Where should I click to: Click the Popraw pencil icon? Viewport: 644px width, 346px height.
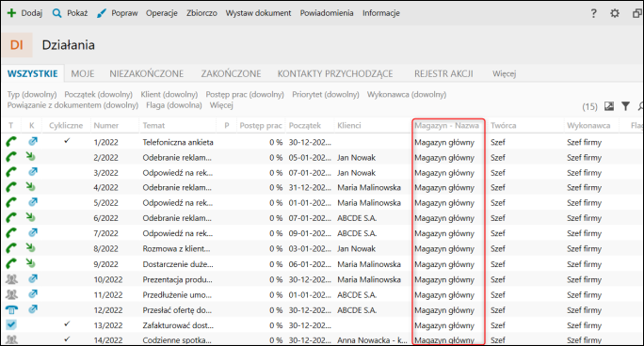pos(101,13)
